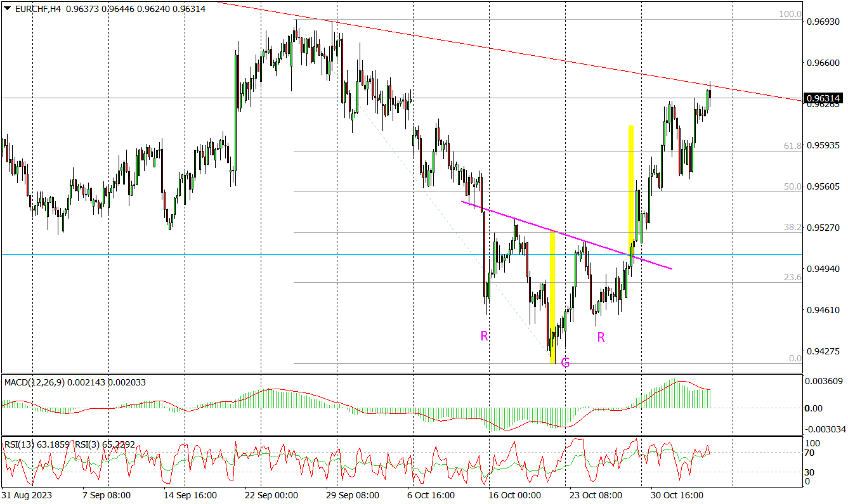Click the 0.95605 price scale label
Image resolution: width=848 pixels, height=504 pixels.
coord(823,186)
